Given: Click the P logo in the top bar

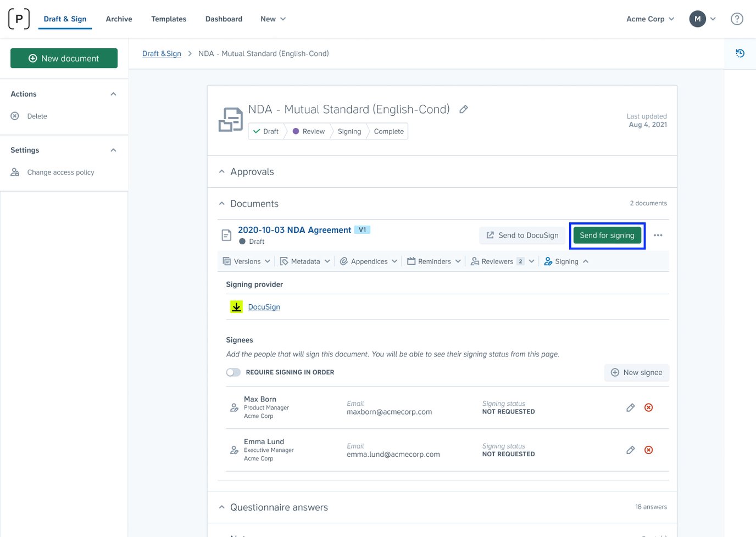Looking at the screenshot, I should pyautogui.click(x=18, y=18).
